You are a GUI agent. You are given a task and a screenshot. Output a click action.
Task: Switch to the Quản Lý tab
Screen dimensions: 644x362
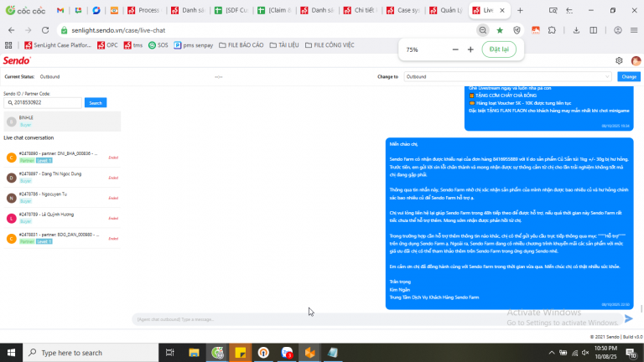[x=446, y=10]
